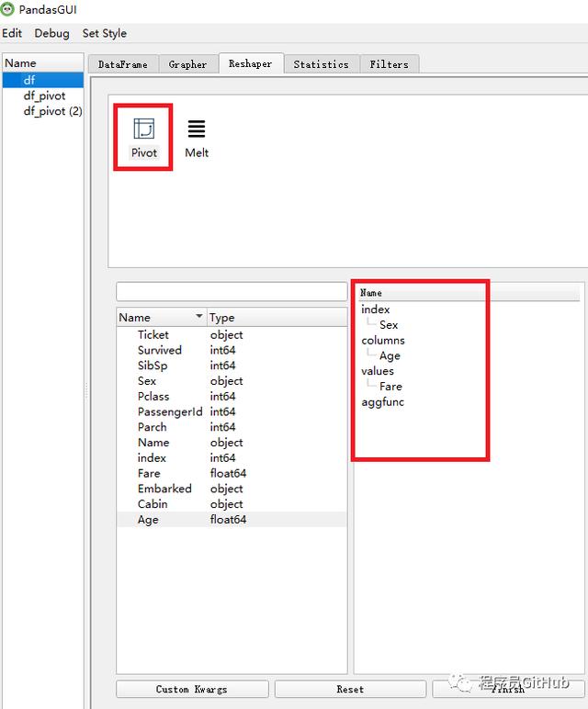Select the Age column row with float64 type

click(x=232, y=520)
